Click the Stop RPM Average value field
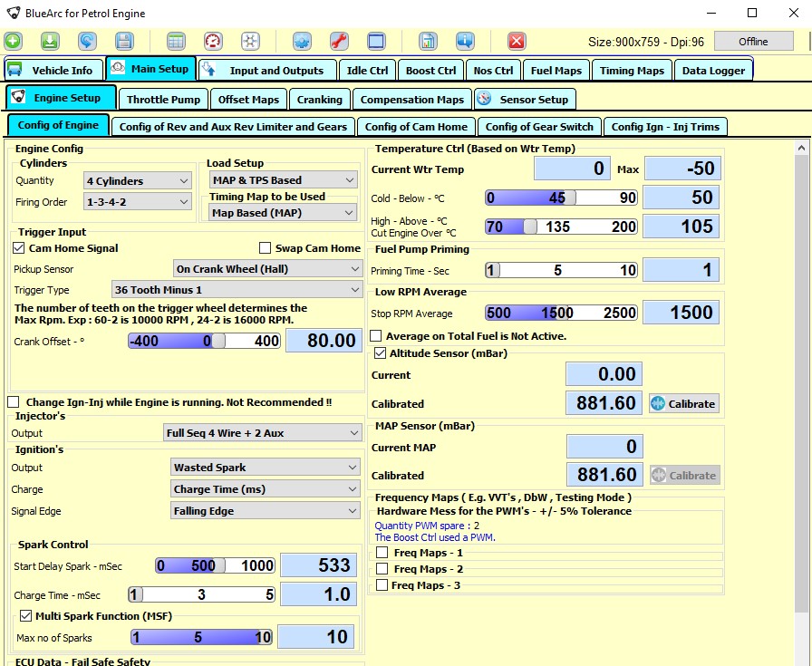The width and height of the screenshot is (812, 666). (x=681, y=313)
